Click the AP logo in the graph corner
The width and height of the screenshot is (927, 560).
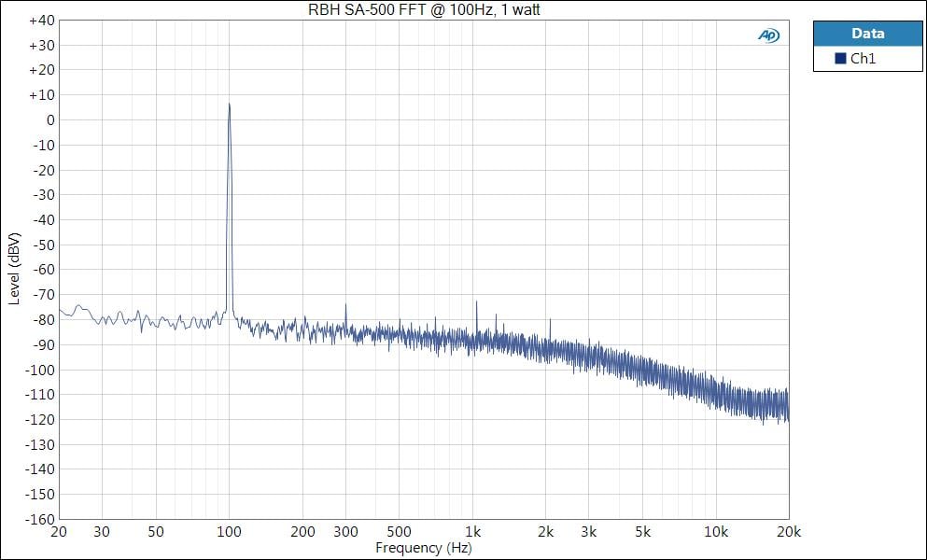point(768,35)
